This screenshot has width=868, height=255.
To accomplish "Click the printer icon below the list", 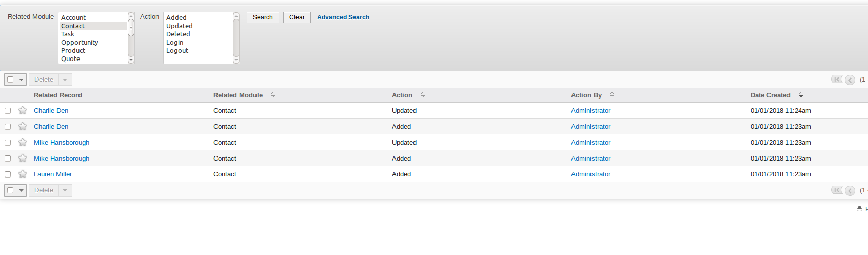I will click(x=859, y=209).
